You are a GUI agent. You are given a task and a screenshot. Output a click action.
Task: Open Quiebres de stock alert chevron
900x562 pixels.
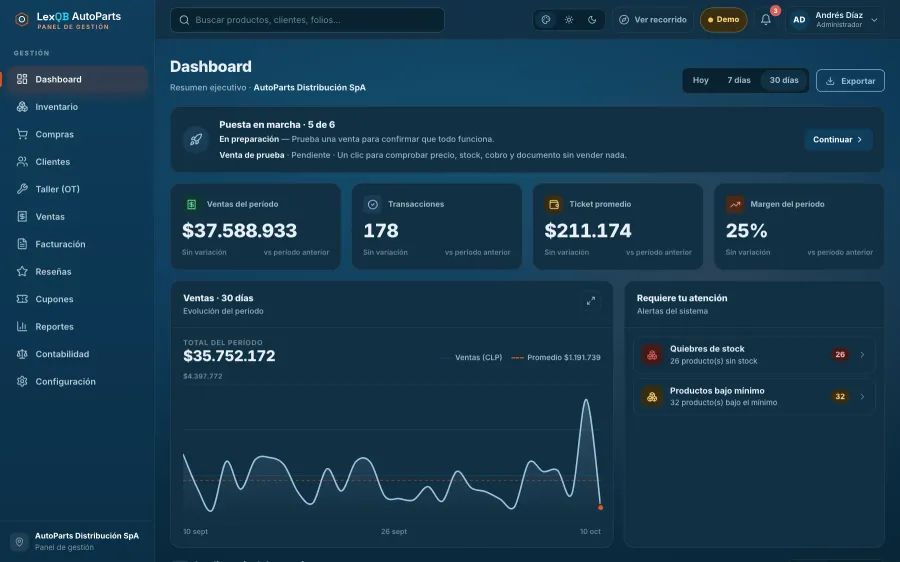point(862,355)
